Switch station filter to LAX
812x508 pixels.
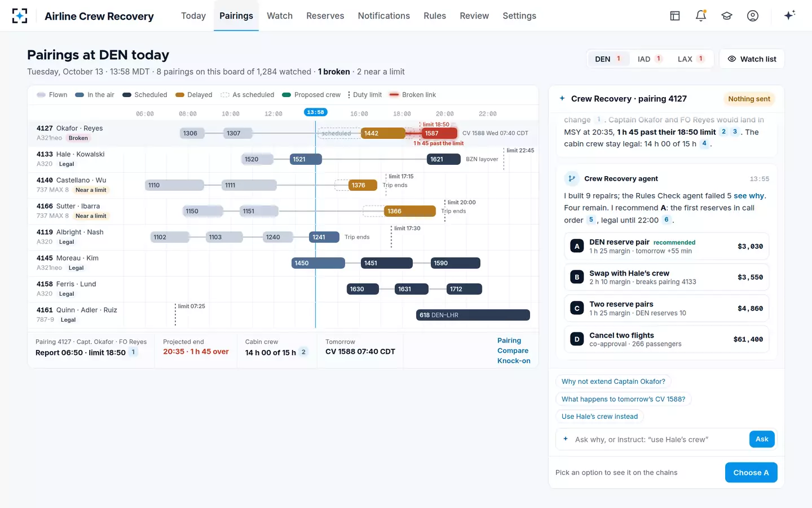691,59
